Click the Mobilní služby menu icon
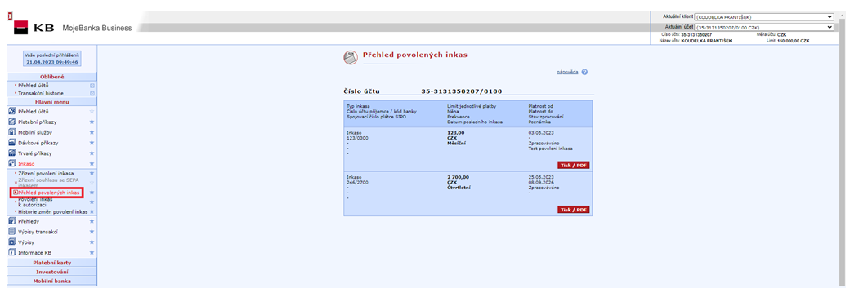 (11, 132)
